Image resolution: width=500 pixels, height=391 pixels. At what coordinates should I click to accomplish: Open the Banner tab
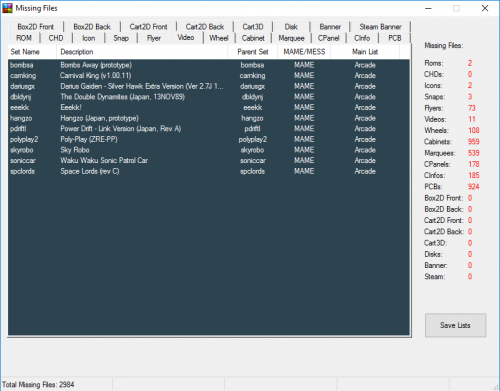click(x=330, y=27)
